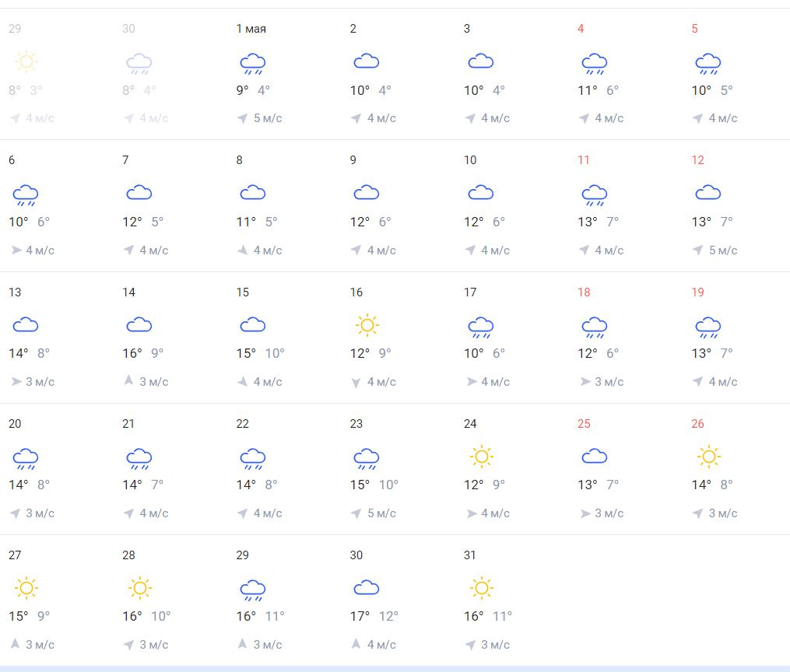Image resolution: width=790 pixels, height=672 pixels.
Task: Click the 17° temperature on day 30
Action: click(x=360, y=616)
